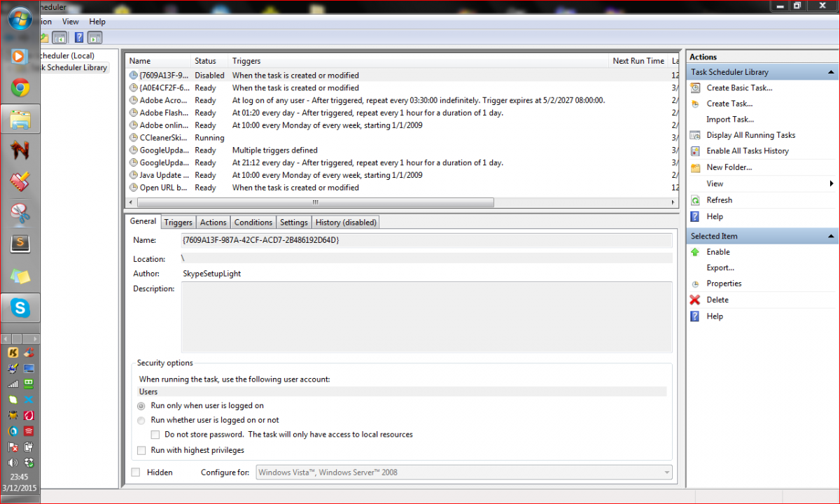Open Sublime Text from the taskbar
Image resolution: width=840 pixels, height=504 pixels.
(20, 244)
